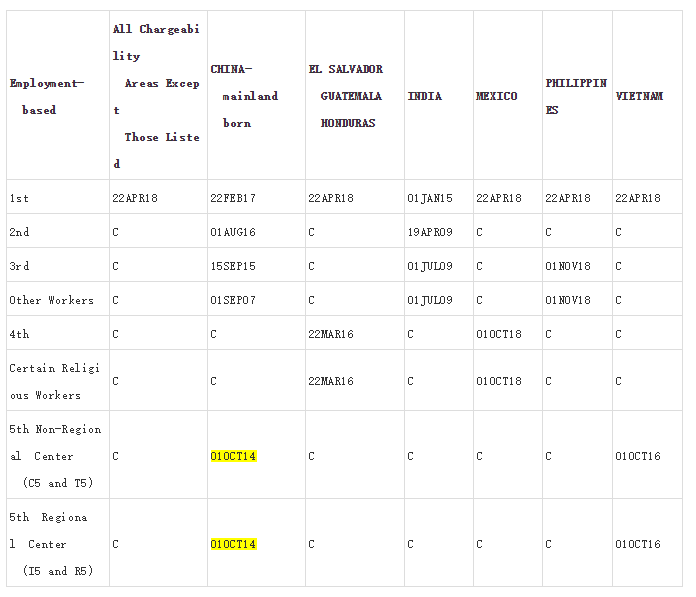The width and height of the screenshot is (696, 597).
Task: Select the EL SALVADOR GUATEMALA HONDURAS header
Action: click(346, 96)
